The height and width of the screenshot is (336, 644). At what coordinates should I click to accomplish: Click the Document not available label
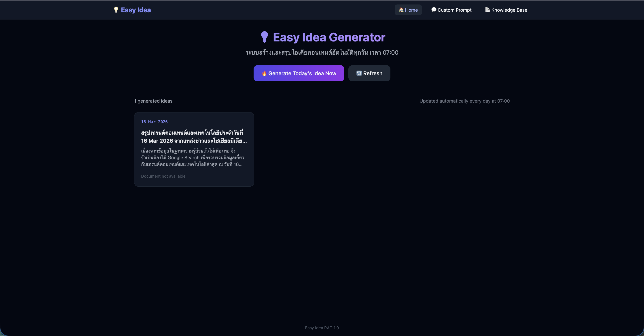[x=163, y=176]
